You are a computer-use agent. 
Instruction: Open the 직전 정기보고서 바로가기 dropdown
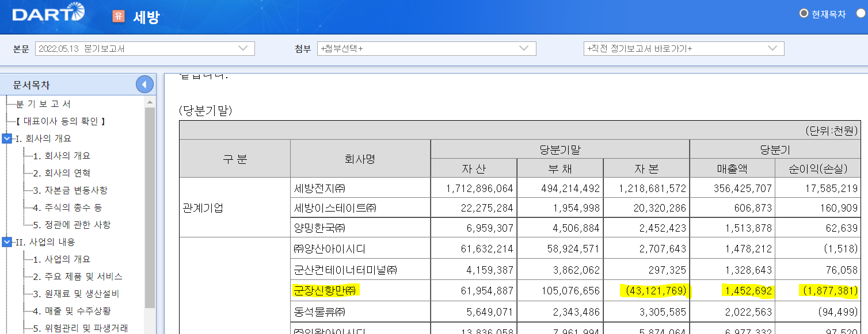tap(684, 49)
